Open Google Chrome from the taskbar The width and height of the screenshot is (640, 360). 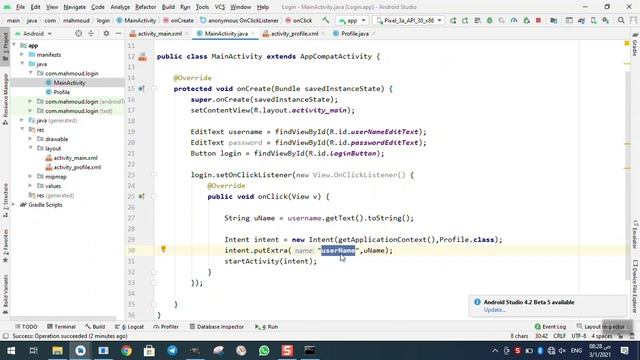click(x=126, y=351)
